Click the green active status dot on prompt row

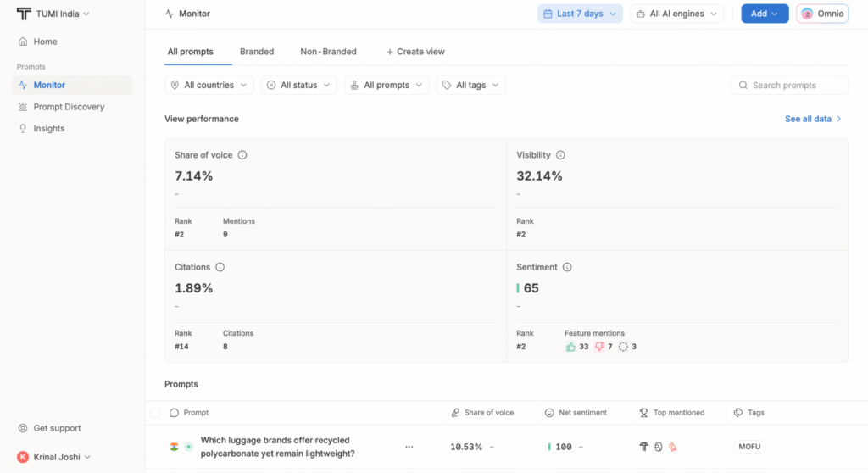coord(188,447)
